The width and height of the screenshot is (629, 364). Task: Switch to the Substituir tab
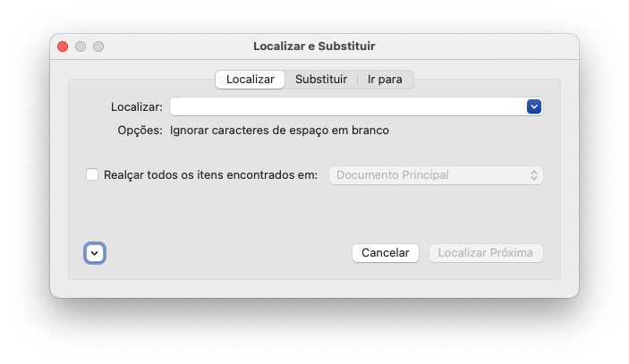pos(321,80)
